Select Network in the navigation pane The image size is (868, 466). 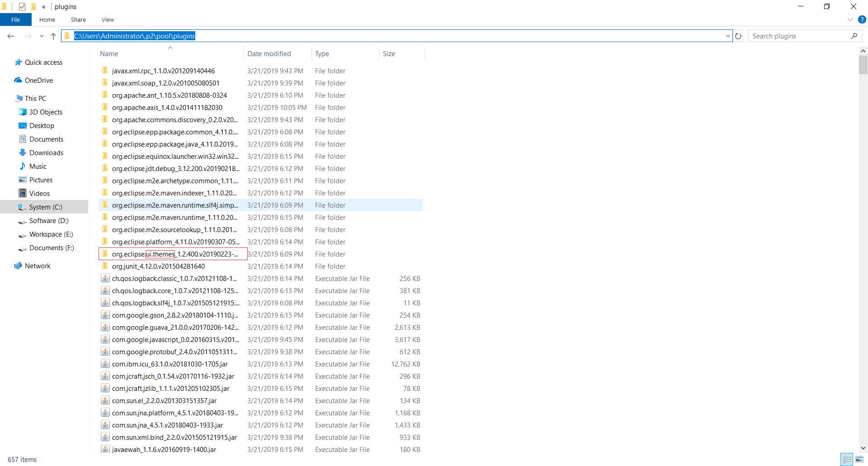click(38, 266)
